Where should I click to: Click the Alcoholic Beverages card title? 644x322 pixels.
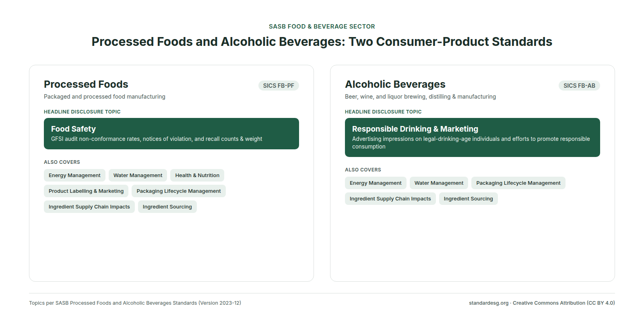coord(395,85)
